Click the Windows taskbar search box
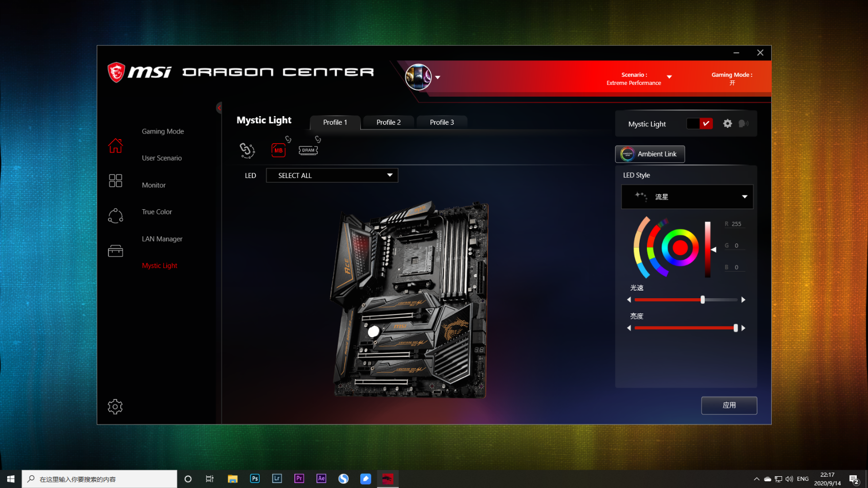Viewport: 868px width, 488px height. point(99,479)
